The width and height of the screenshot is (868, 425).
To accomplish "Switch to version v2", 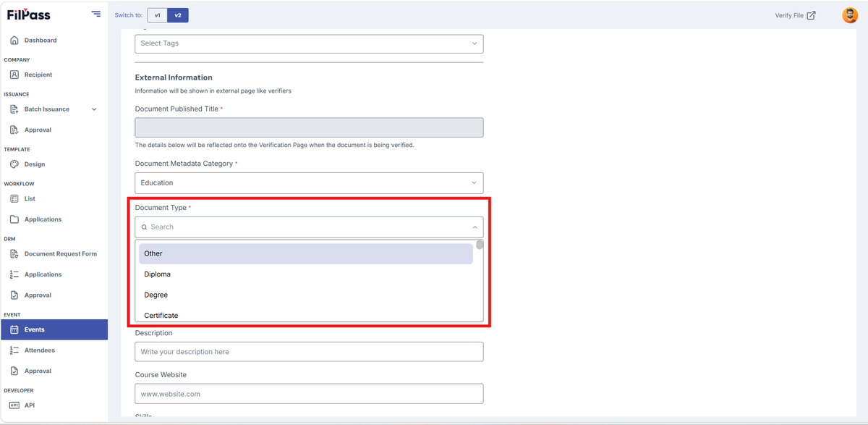I will (178, 15).
